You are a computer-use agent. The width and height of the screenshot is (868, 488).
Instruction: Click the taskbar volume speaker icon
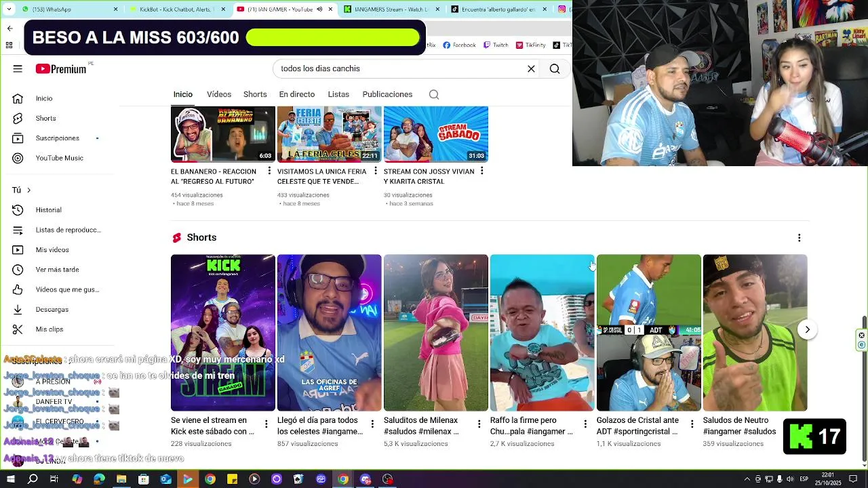pyautogui.click(x=790, y=479)
